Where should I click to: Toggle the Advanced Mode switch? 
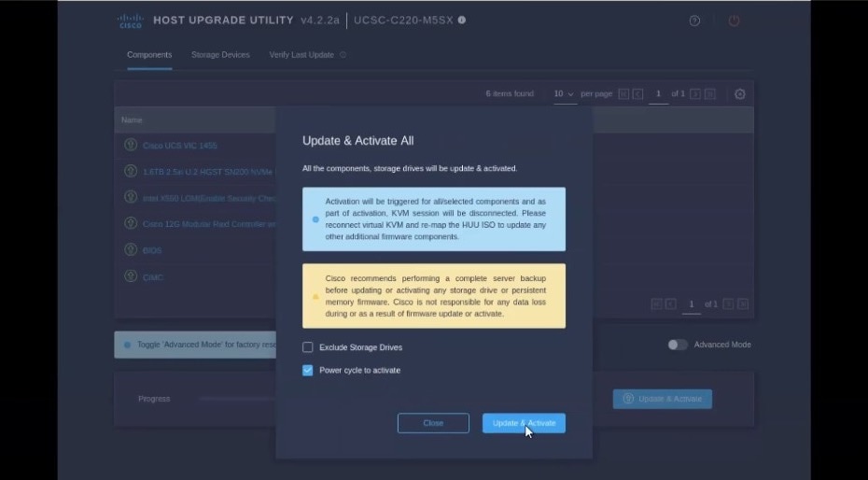678,345
